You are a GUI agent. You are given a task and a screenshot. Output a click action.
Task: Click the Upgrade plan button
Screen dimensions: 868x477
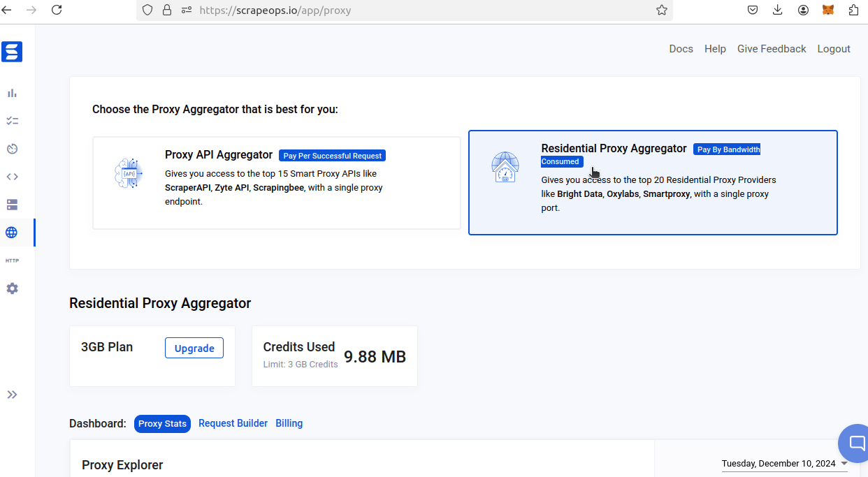point(194,348)
